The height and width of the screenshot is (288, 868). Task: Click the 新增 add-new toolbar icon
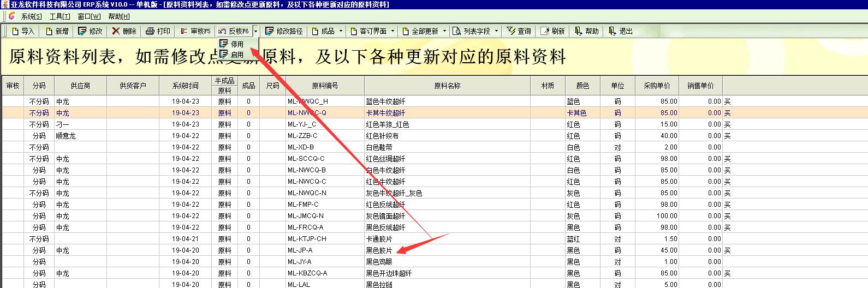point(49,32)
